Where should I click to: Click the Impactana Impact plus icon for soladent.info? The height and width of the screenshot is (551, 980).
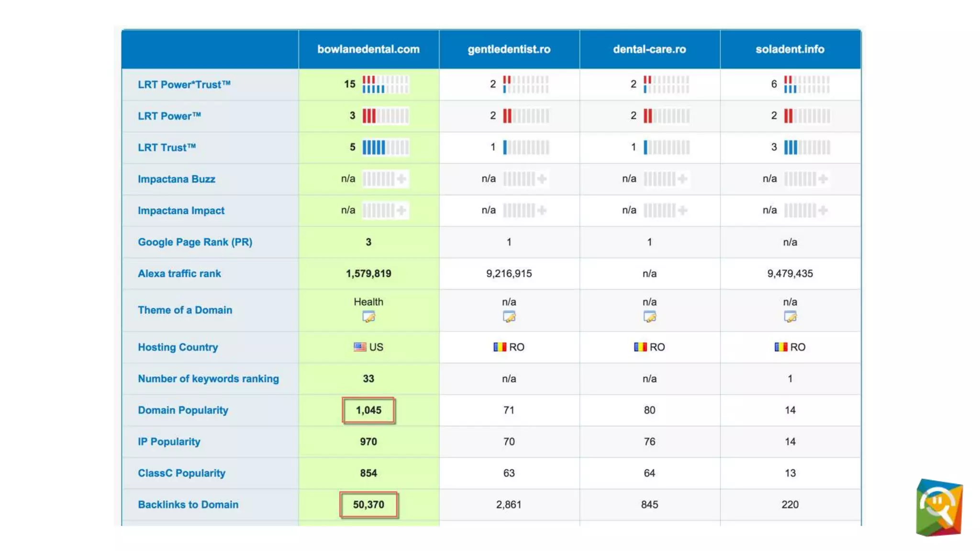click(x=823, y=210)
